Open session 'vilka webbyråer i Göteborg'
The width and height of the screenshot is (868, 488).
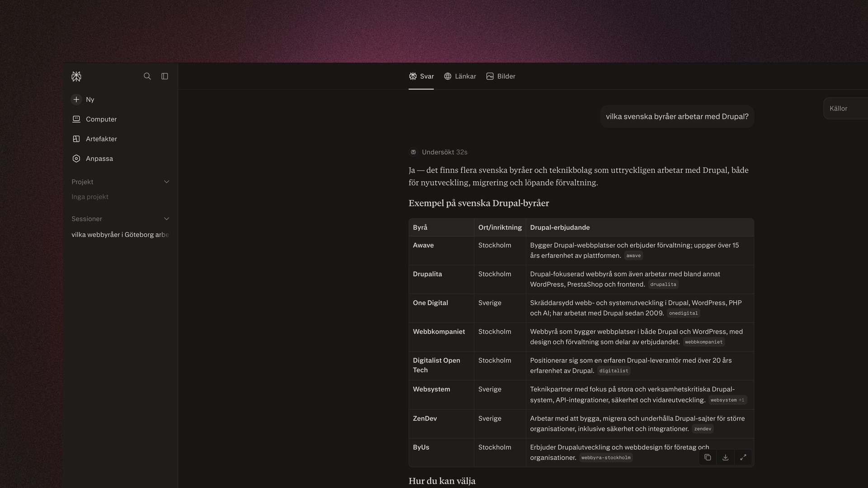(x=120, y=235)
